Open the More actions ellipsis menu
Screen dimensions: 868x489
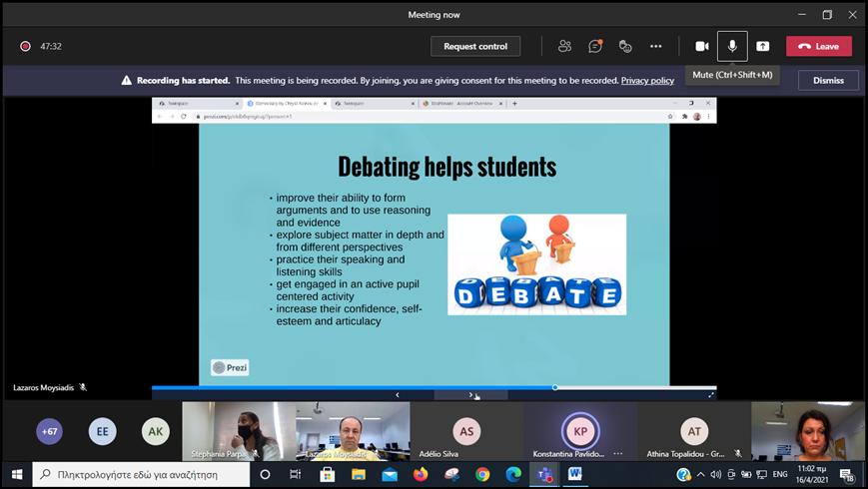(x=656, y=47)
